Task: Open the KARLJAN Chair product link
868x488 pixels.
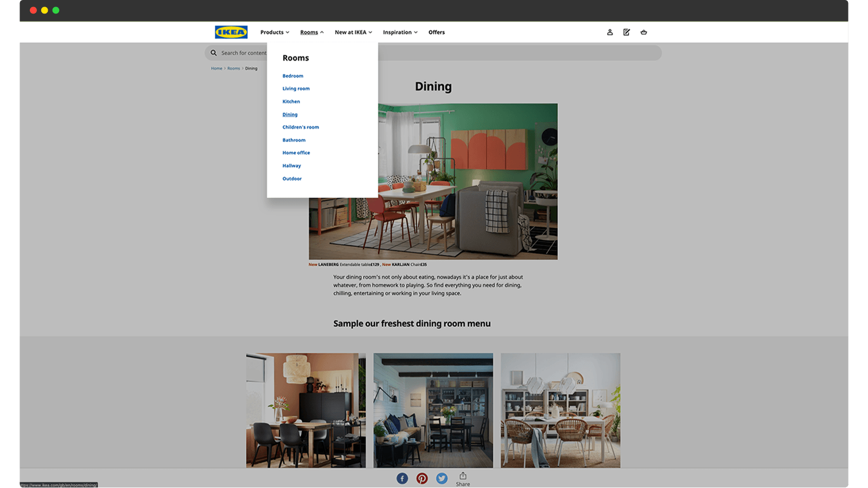Action: click(x=406, y=265)
